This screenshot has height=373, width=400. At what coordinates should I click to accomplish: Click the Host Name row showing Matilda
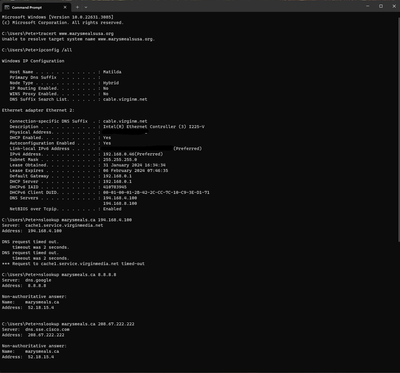click(65, 72)
